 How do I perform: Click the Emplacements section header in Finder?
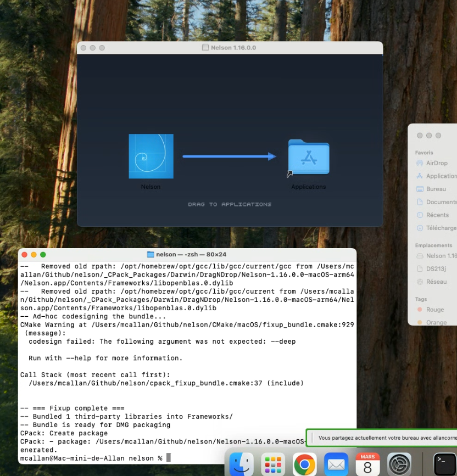(433, 245)
